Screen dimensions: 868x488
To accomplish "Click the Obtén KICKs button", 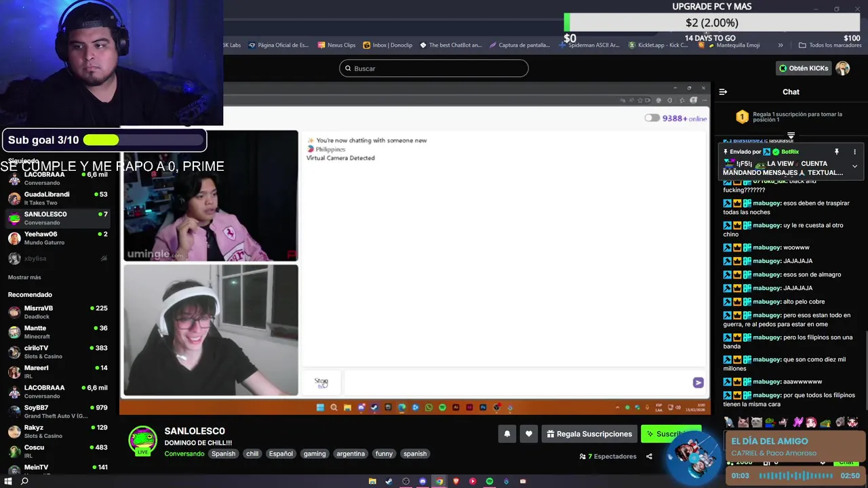I will [804, 68].
